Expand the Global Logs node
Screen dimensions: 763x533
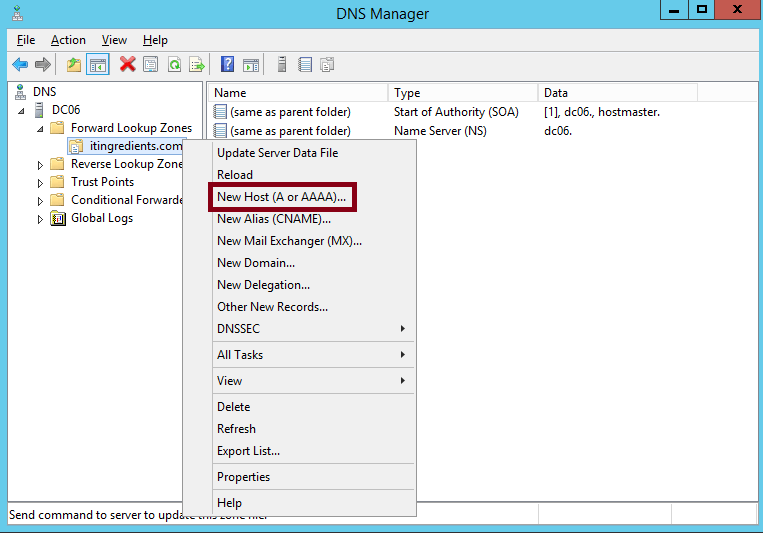pyautogui.click(x=40, y=218)
